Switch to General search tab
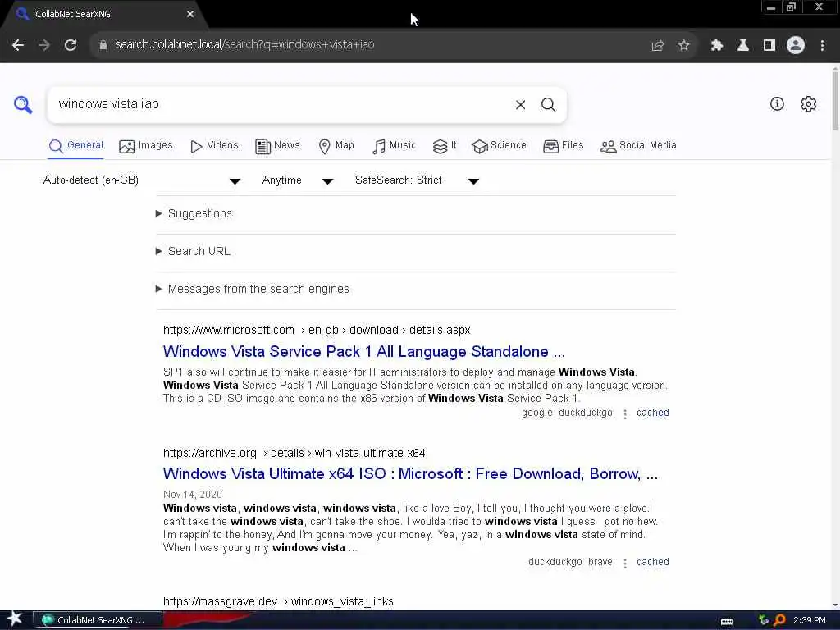This screenshot has width=840, height=630. coord(75,146)
